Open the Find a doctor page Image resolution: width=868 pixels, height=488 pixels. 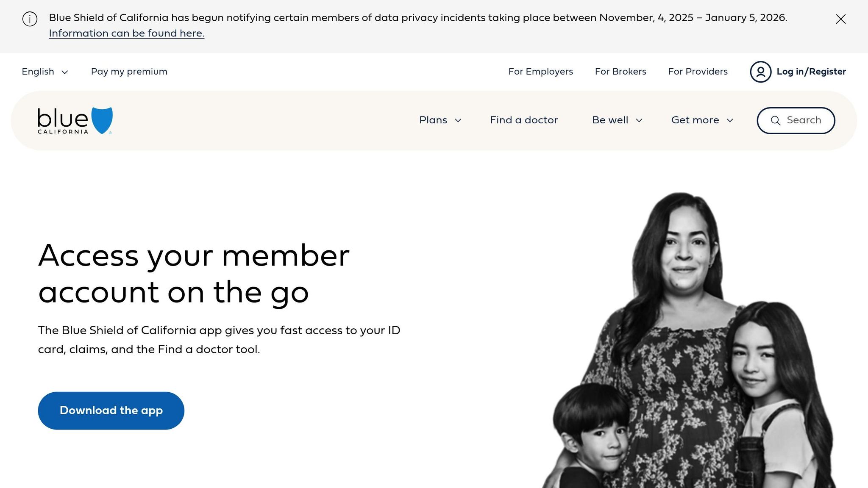pos(524,120)
